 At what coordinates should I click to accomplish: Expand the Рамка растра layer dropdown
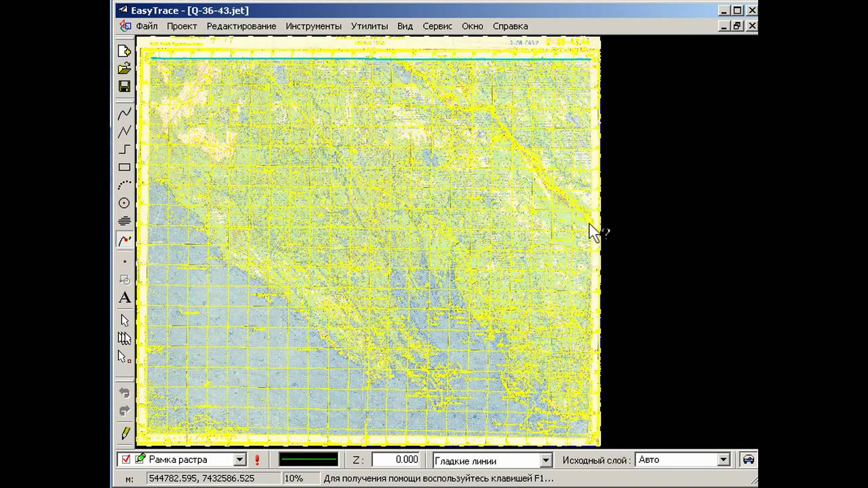[239, 460]
